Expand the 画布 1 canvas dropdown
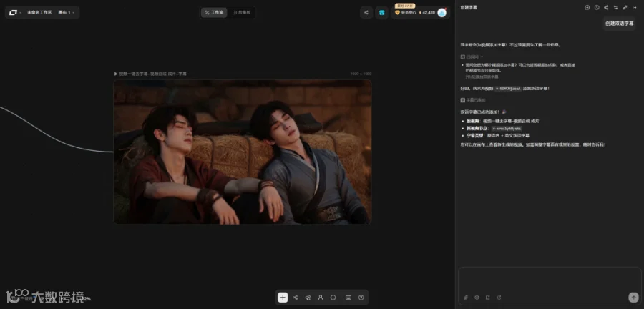Screen dimensions: 644x309 point(67,12)
